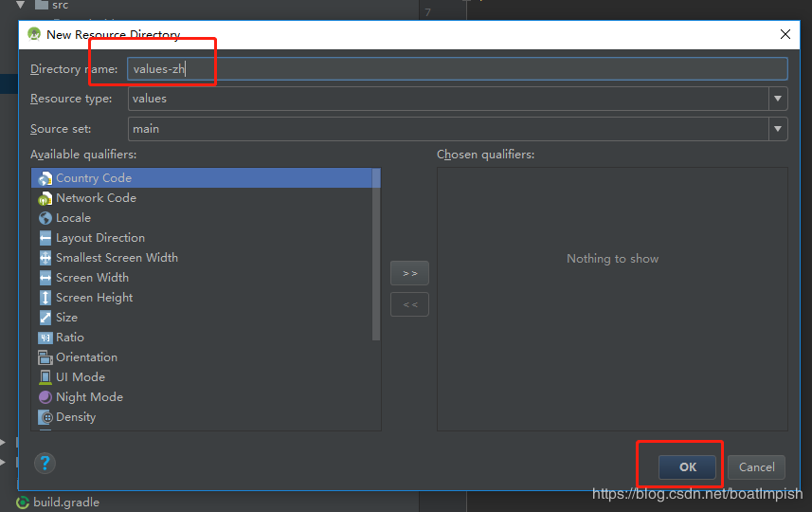Select Screen Width qualifier row
This screenshot has height=512, width=812.
(x=202, y=278)
